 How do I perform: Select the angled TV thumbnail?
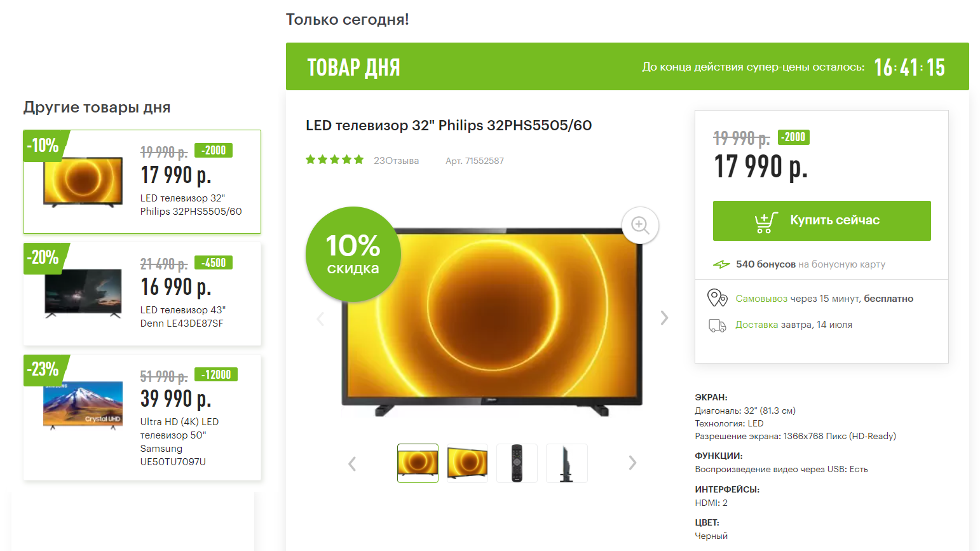pos(467,463)
